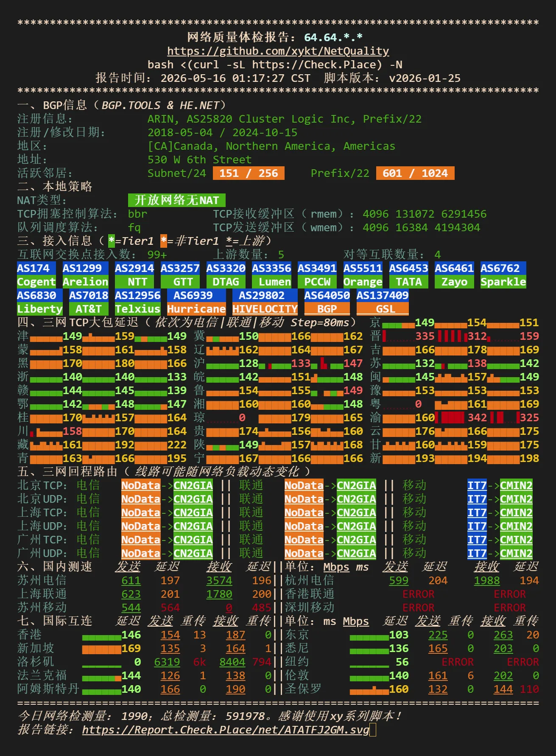Click the AS3257 label
Screen dimensions: 556x756
[180, 268]
